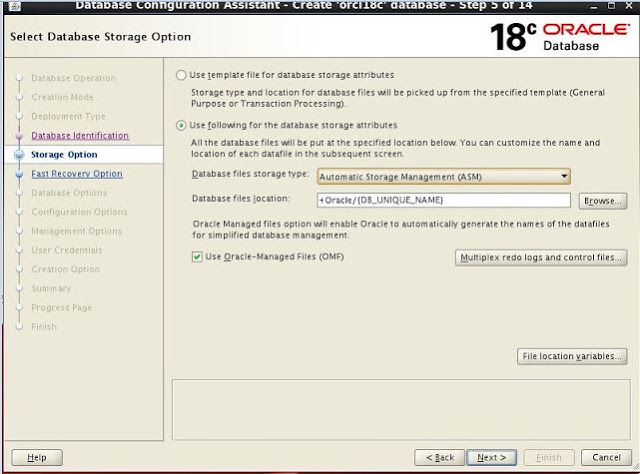Toggle Use Oracle-Managed Files (OMF) checkbox
This screenshot has height=474, width=640.
pos(196,257)
